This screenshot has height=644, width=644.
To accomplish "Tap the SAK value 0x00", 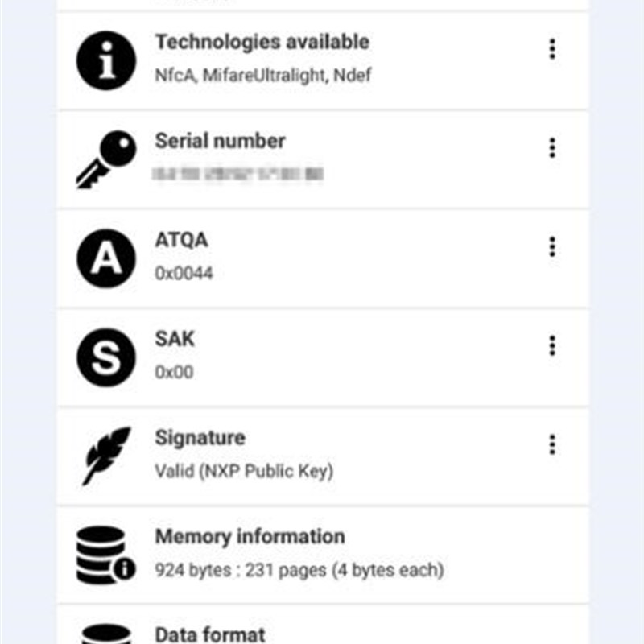I will (x=174, y=373).
